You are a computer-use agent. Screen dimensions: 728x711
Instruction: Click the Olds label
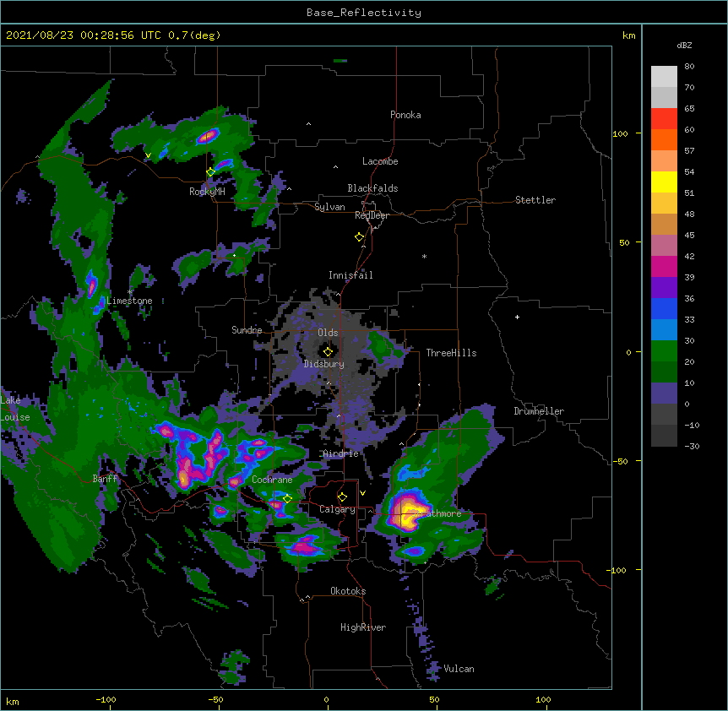coord(328,333)
